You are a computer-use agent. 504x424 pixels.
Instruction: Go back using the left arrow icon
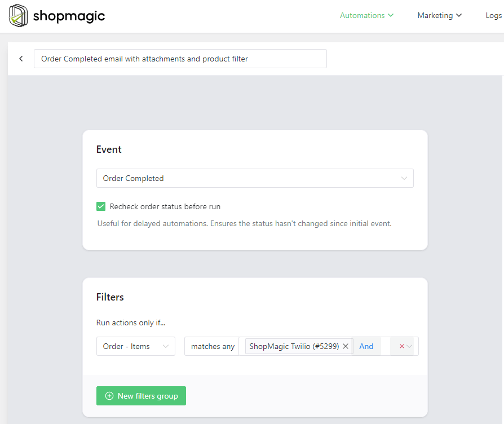(21, 59)
